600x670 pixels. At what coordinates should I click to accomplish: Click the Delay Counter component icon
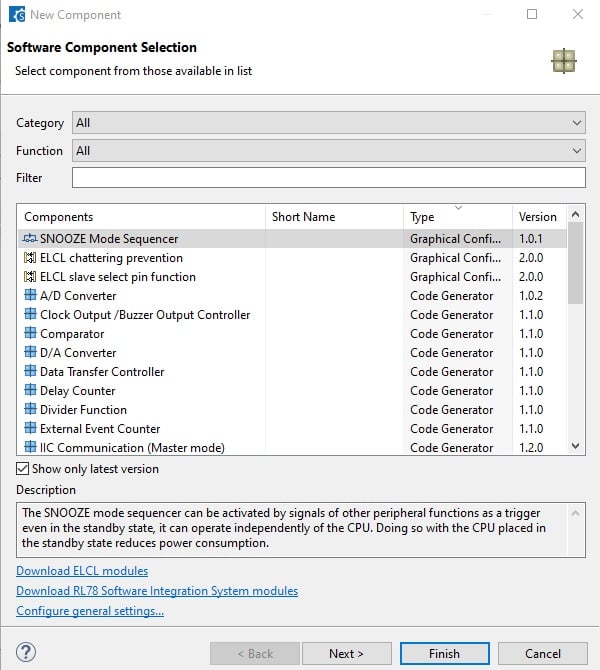(30, 391)
